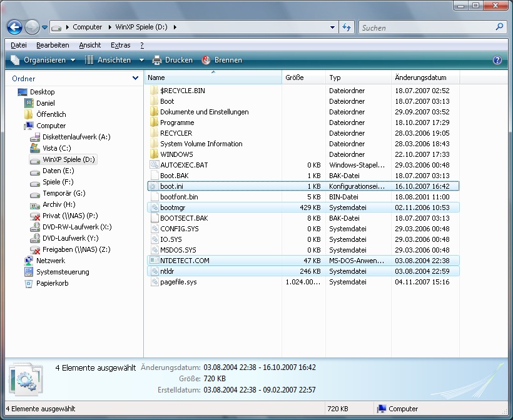This screenshot has height=420, width=513.
Task: Click the search magnifier icon
Action: 500,27
